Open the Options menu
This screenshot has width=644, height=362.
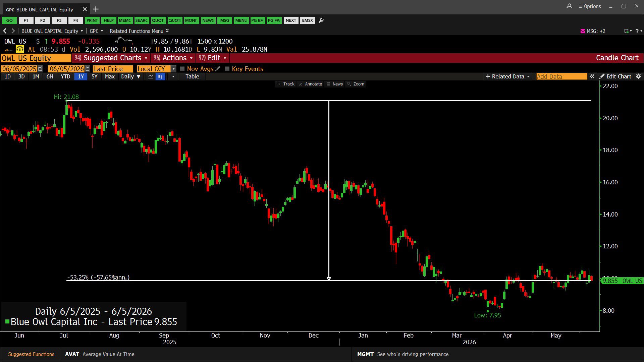click(590, 6)
